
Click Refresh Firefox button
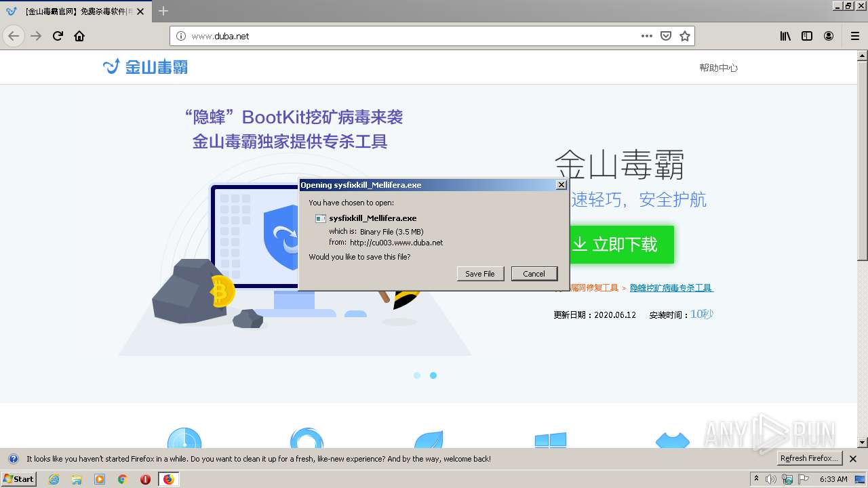click(809, 459)
